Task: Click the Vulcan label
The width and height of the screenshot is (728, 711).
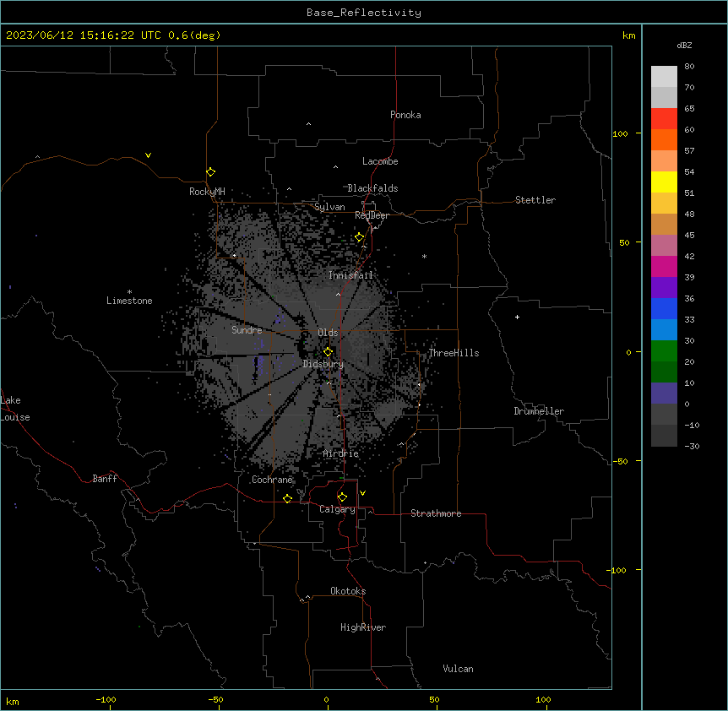Action: (459, 669)
